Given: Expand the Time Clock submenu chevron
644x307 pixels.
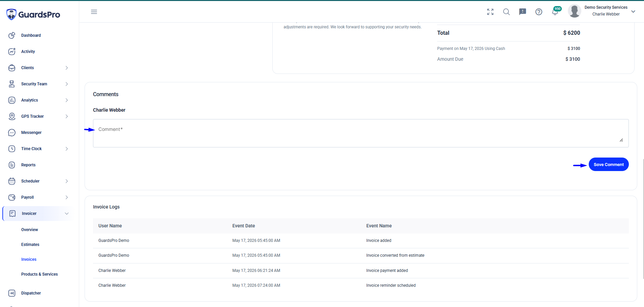Looking at the screenshot, I should point(67,149).
